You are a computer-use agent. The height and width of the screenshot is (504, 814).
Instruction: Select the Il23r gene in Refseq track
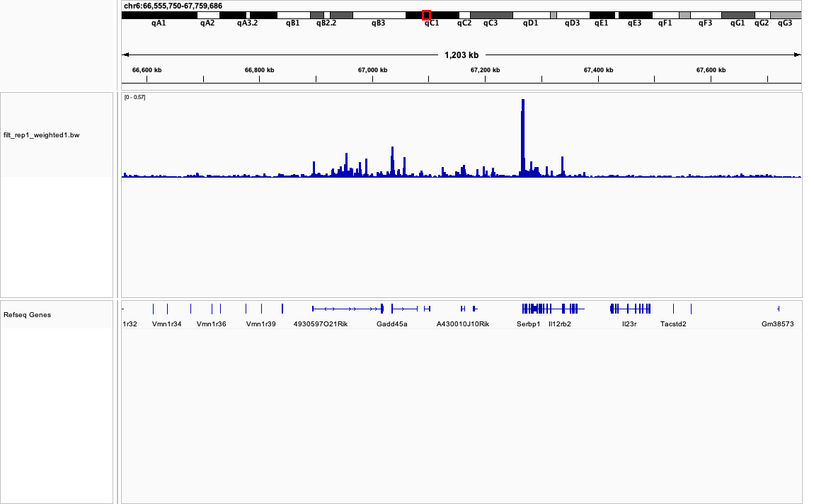click(629, 324)
